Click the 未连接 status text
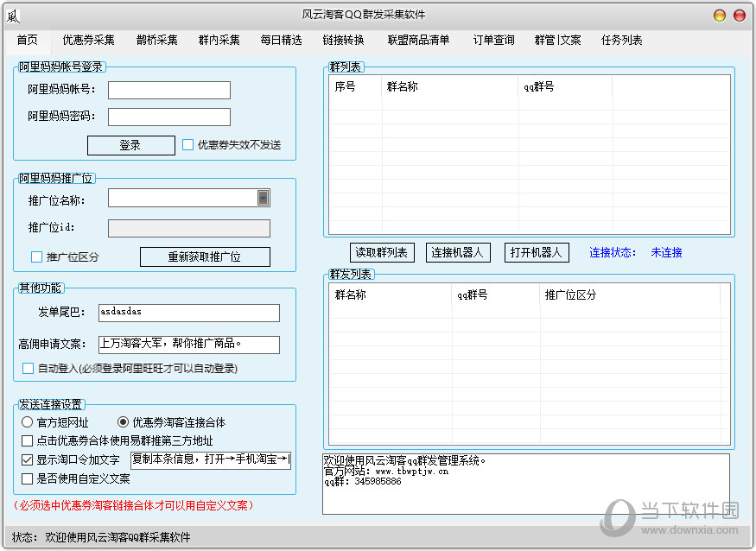The height and width of the screenshot is (551, 756). (x=666, y=252)
